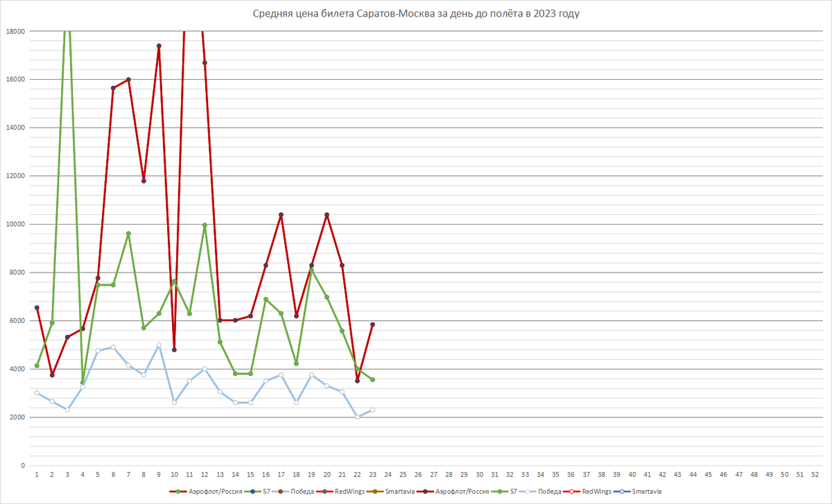
Task: Select x-axis week label 47
Action: coord(738,475)
